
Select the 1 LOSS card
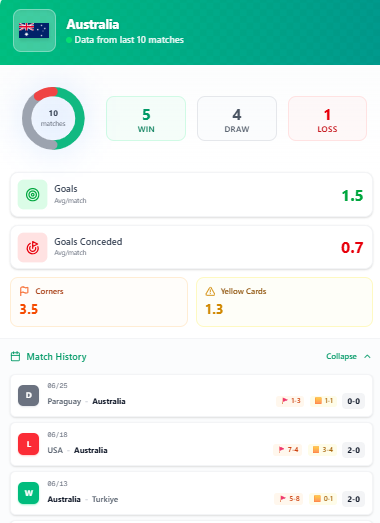(x=327, y=119)
